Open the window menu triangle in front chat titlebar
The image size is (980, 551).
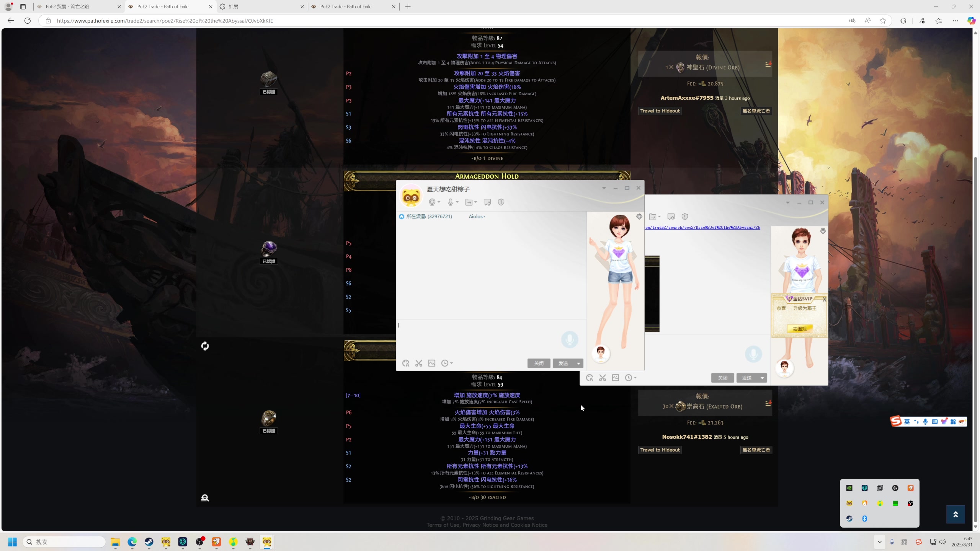point(604,188)
